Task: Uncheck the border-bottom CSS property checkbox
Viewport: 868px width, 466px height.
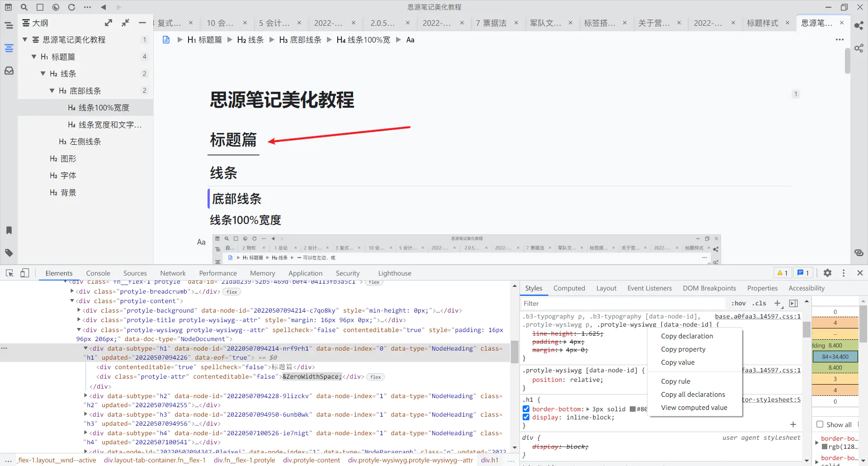Action: click(526, 409)
